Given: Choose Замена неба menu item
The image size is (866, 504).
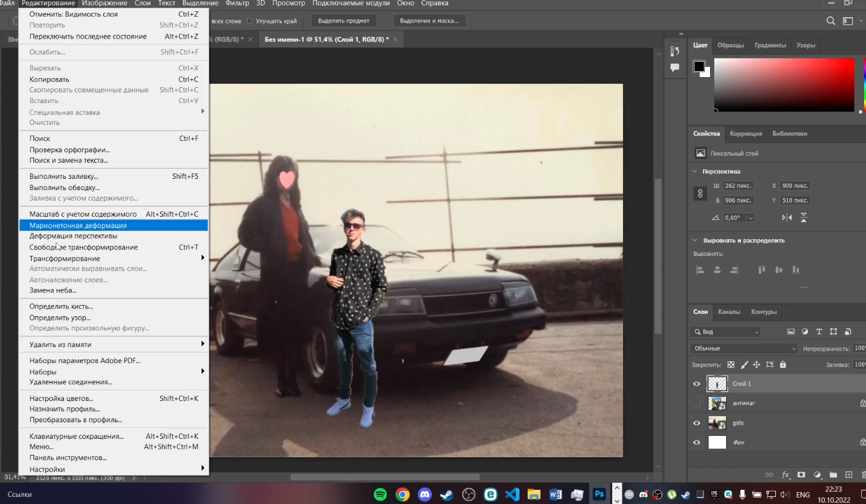Looking at the screenshot, I should tap(113, 290).
